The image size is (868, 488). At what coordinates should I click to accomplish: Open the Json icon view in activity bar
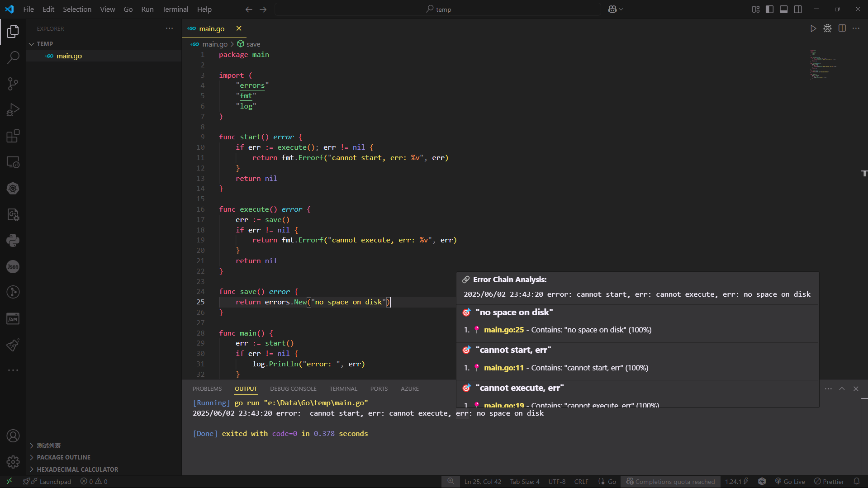tap(13, 266)
